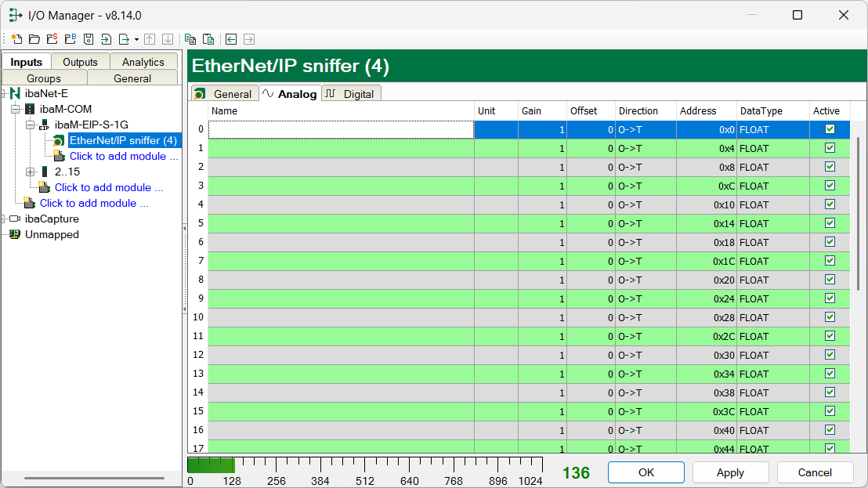The height and width of the screenshot is (488, 868).
Task: Switch to the Inputs tab
Action: [27, 61]
